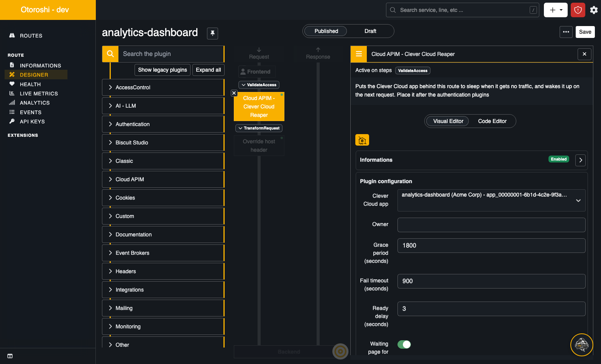Collapse the ValidateAccess step
Viewport: 601px width, 364px height.
(x=259, y=85)
